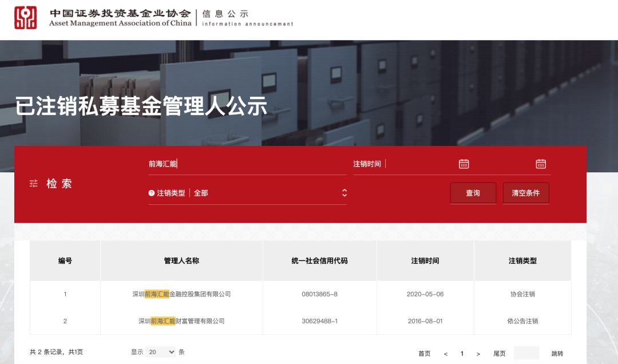Viewport: 618px width, 364px height.
Task: Click the previous page arrow
Action: 446,354
